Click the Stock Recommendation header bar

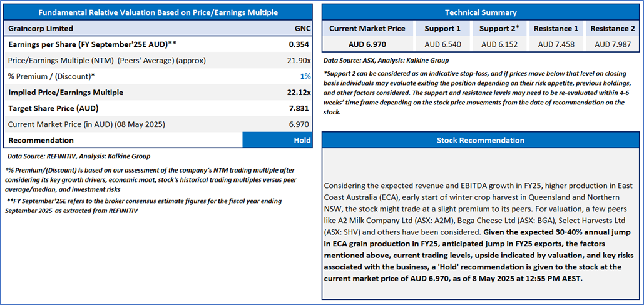[481, 140]
